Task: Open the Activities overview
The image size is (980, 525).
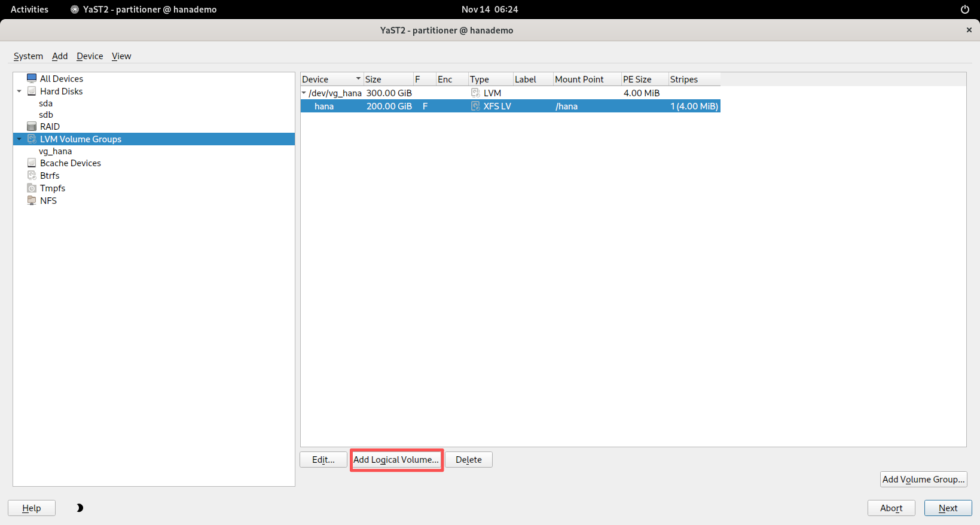Action: click(29, 10)
